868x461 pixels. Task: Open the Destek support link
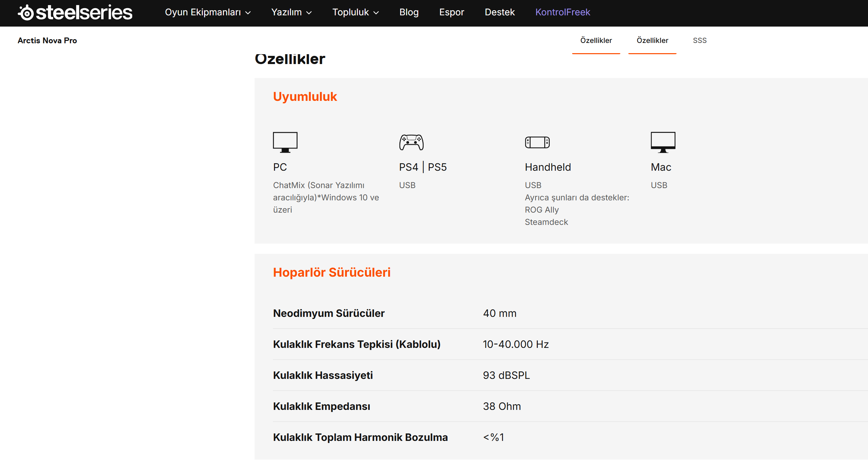coord(500,12)
